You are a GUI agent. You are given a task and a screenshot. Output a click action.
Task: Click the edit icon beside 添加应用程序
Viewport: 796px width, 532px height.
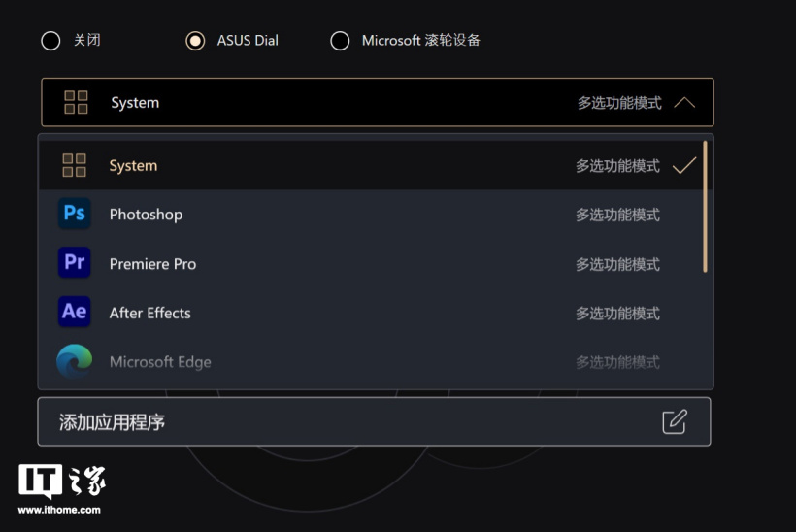coord(674,421)
